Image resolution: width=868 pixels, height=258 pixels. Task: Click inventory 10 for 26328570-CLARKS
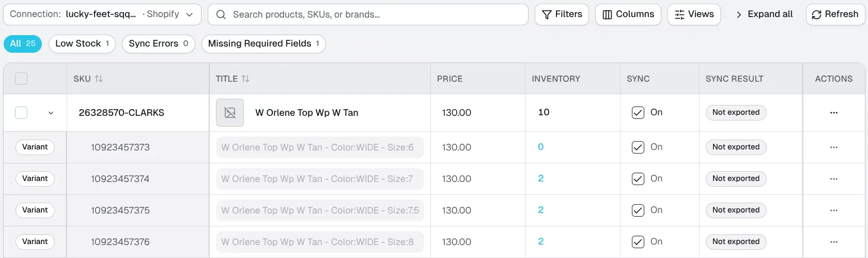pyautogui.click(x=544, y=112)
